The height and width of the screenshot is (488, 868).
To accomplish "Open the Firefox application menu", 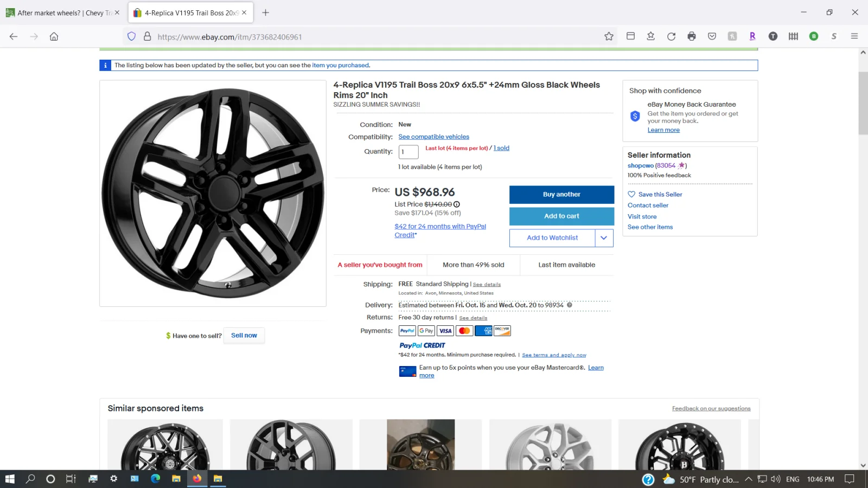I will pyautogui.click(x=854, y=36).
